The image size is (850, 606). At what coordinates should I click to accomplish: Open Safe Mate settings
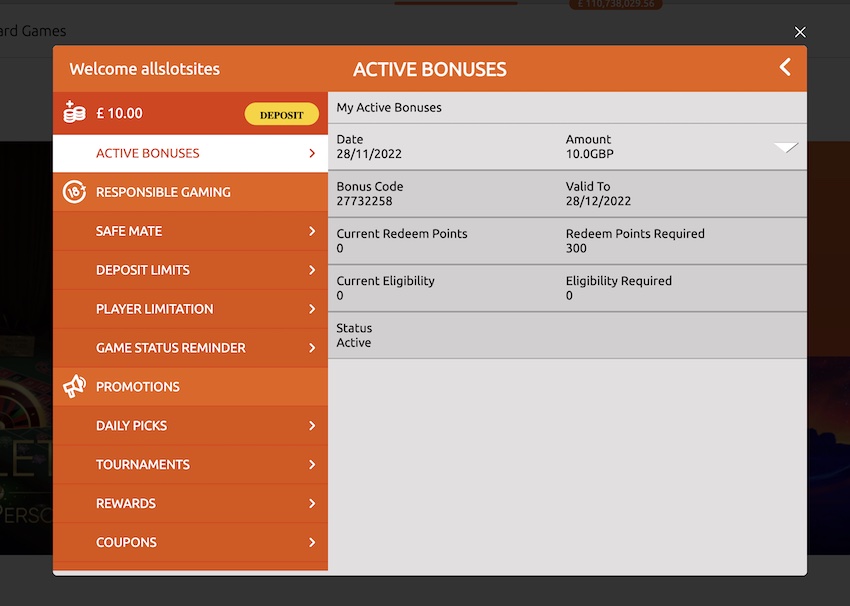pos(190,231)
